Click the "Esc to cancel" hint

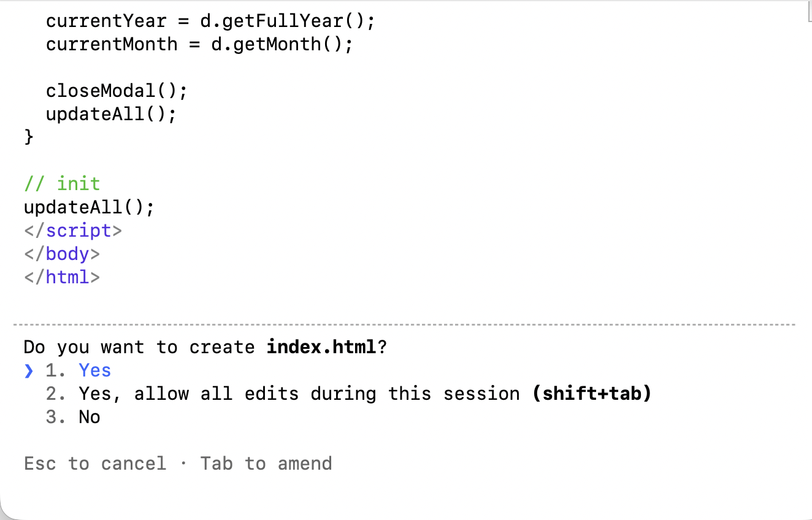[x=95, y=463]
